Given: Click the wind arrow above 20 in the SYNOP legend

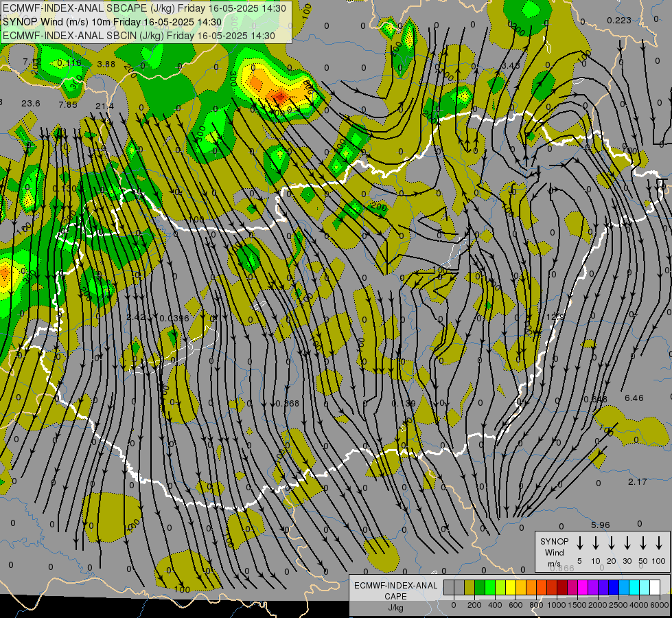Looking at the screenshot, I should (611, 543).
